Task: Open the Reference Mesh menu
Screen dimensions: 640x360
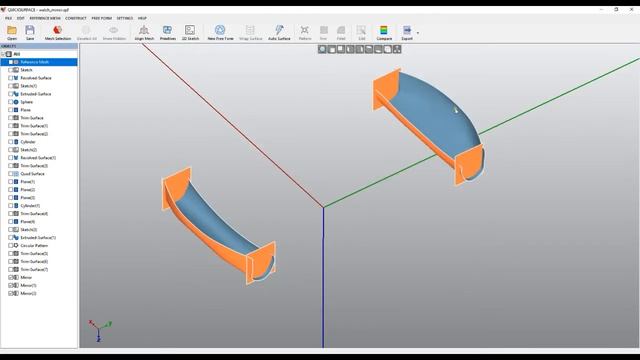Action: click(x=45, y=18)
